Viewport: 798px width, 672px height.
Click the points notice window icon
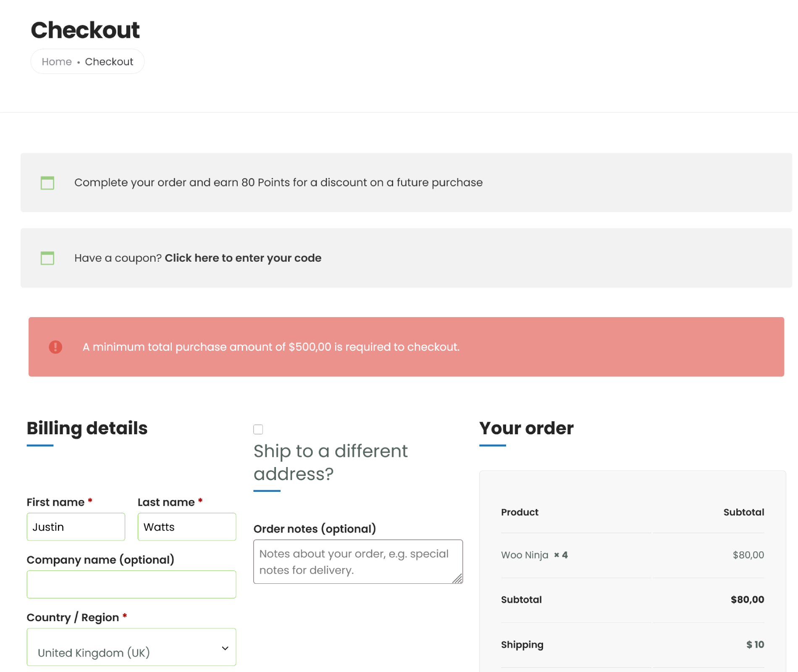pyautogui.click(x=47, y=183)
